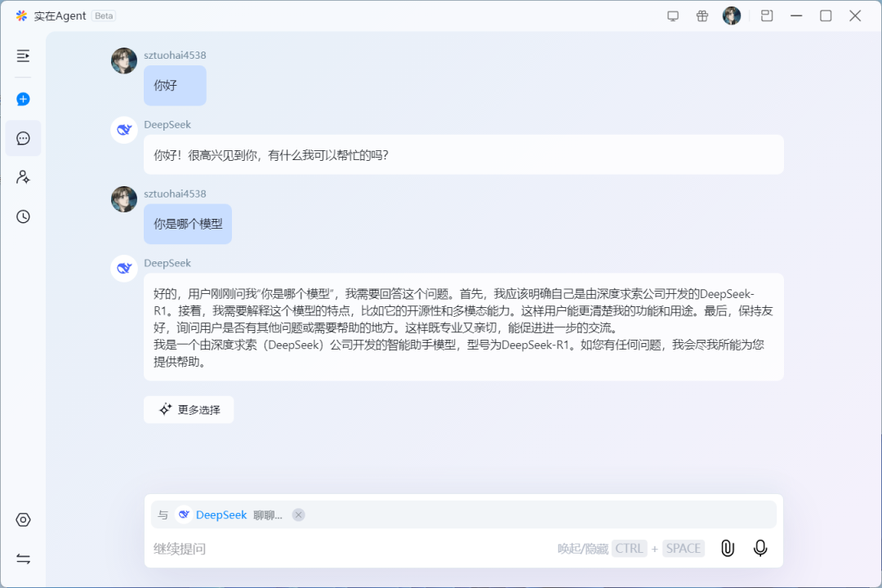Click the DeepSeek icon in input bar

(x=184, y=514)
